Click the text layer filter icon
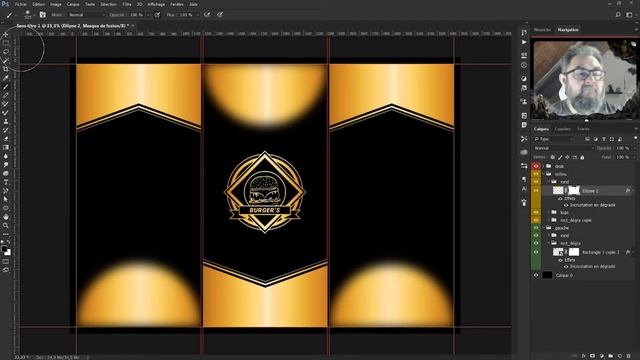Screen dimensions: 640x360 [604, 139]
